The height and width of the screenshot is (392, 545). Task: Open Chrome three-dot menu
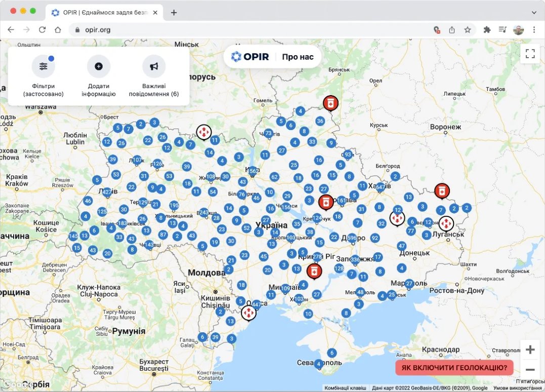coord(534,30)
